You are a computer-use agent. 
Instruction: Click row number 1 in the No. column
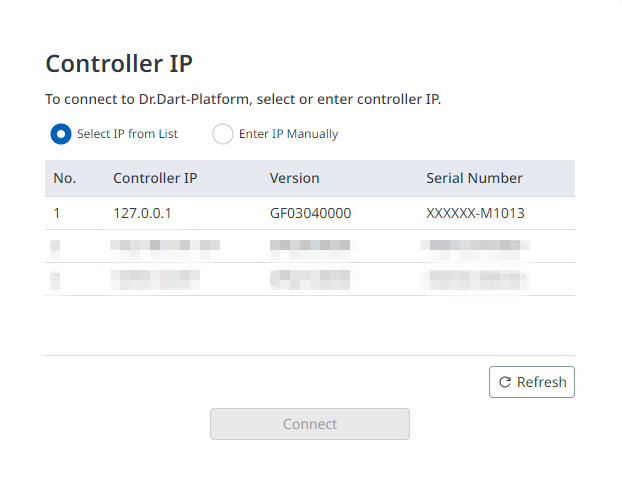[57, 213]
